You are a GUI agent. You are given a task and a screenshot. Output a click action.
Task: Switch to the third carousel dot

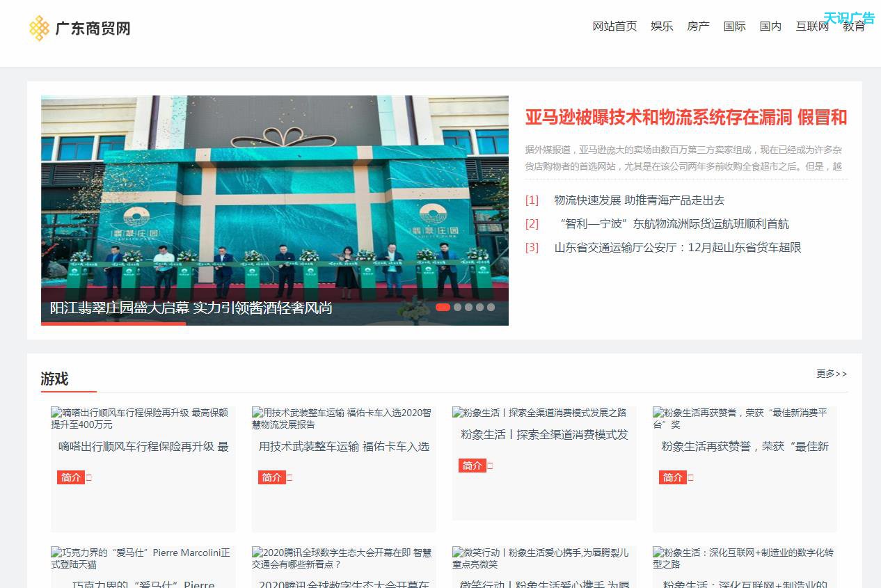(468, 307)
